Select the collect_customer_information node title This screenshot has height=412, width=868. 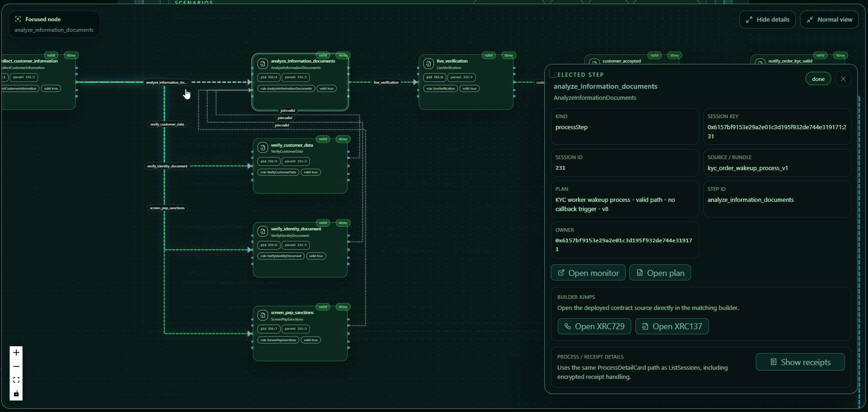(29, 61)
